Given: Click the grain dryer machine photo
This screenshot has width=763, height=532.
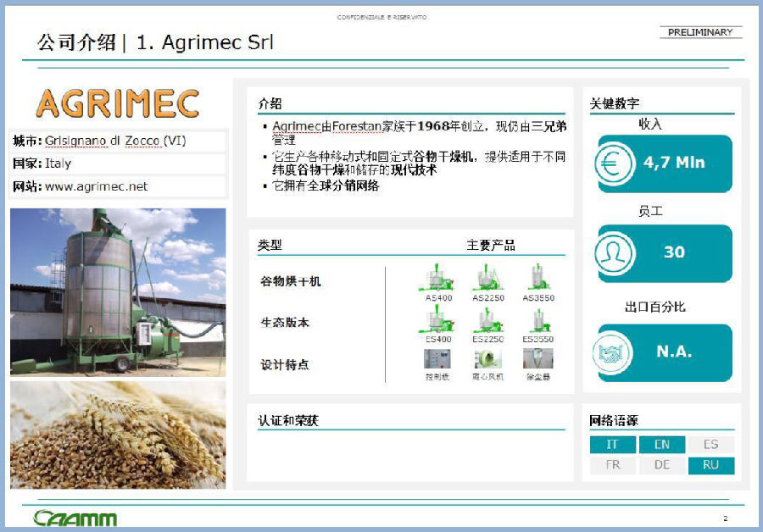Looking at the screenshot, I should coord(118,292).
